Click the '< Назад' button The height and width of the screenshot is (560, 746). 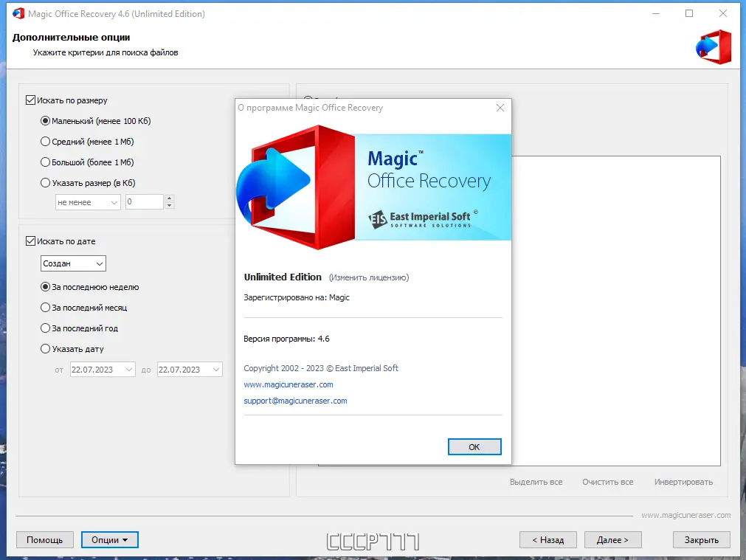[x=548, y=540]
